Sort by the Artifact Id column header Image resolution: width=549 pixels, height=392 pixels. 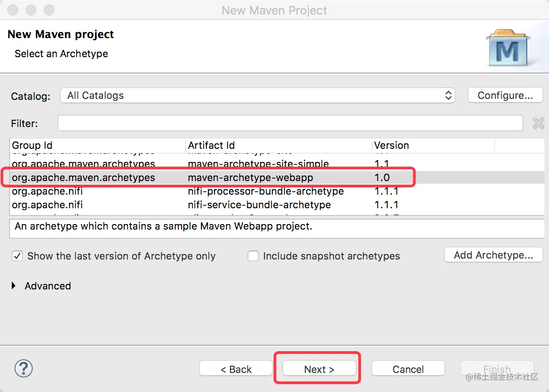tap(278, 145)
